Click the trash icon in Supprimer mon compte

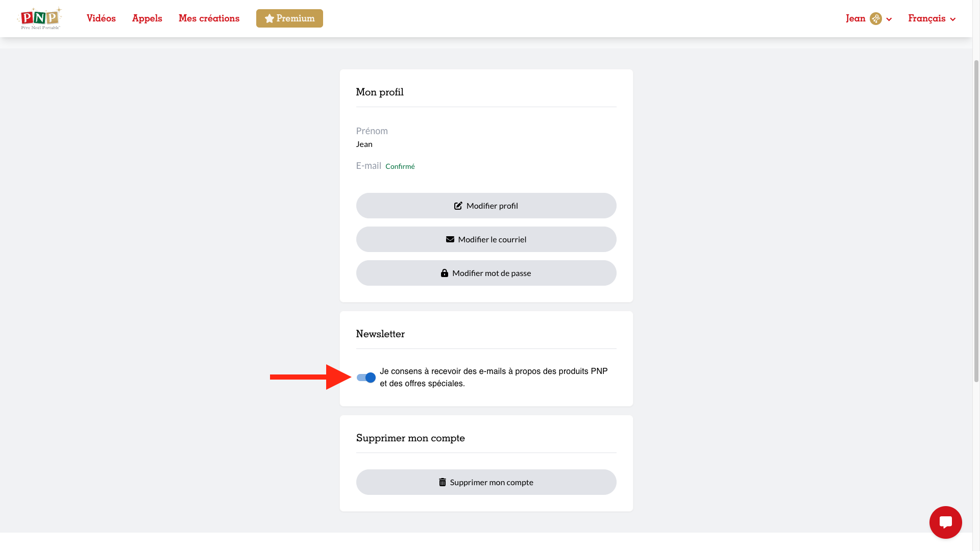[443, 482]
